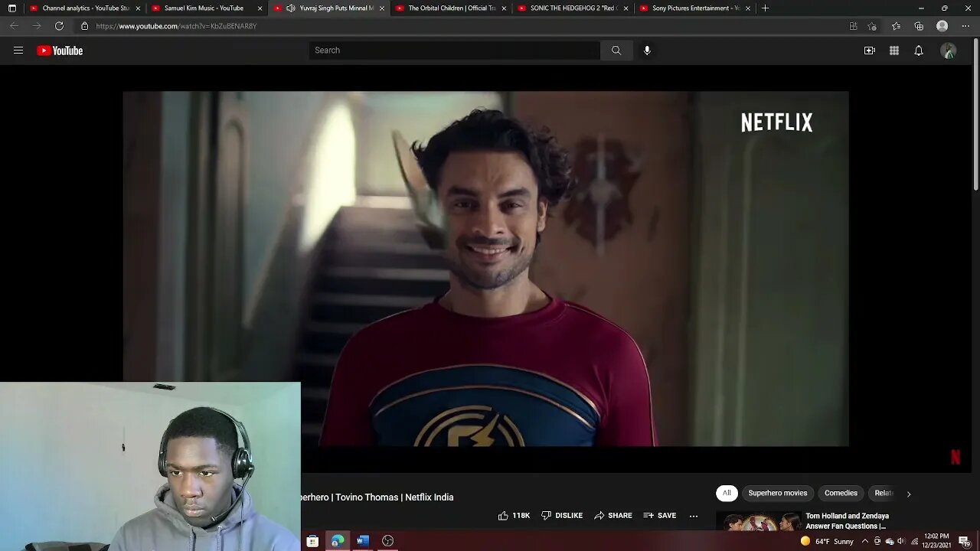980x551 pixels.
Task: Select the Comedies filter chip
Action: coord(841,494)
